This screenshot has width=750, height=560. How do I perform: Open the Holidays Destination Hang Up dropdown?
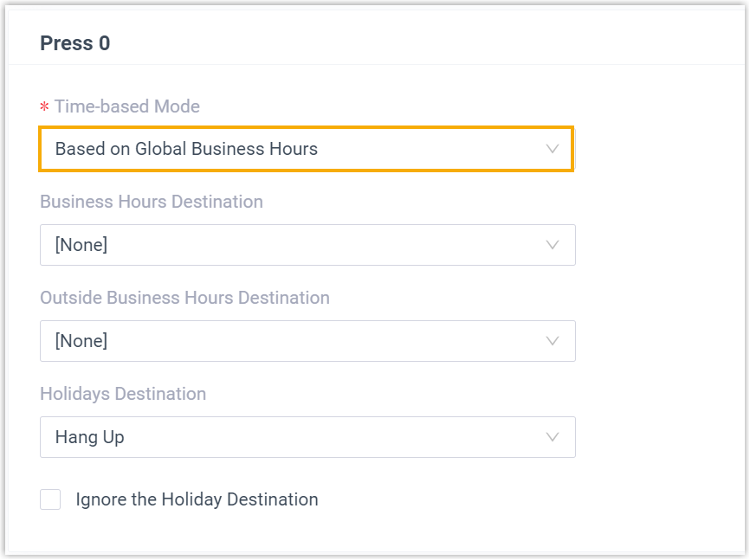tap(306, 437)
